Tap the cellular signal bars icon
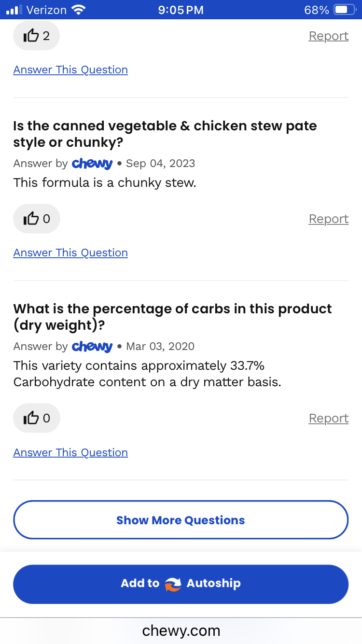 [x=14, y=10]
